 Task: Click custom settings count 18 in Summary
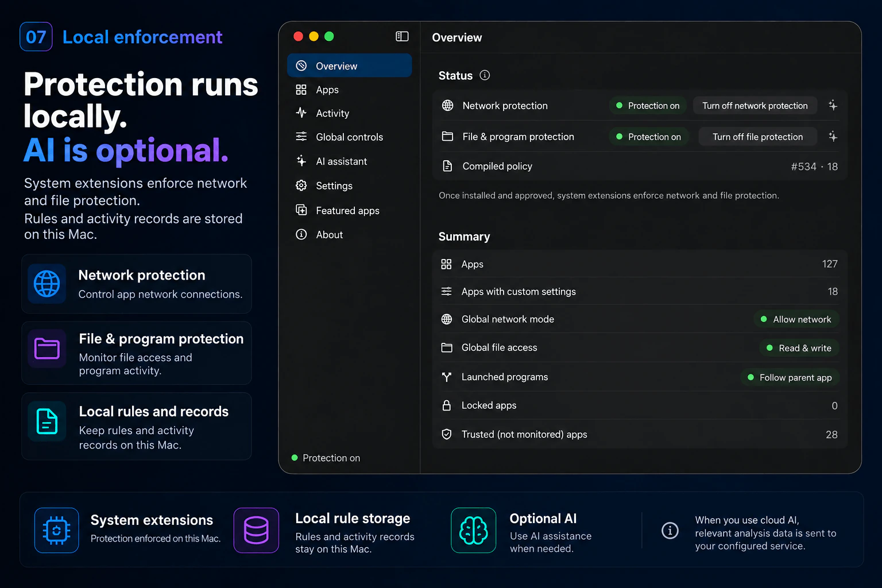(x=833, y=292)
